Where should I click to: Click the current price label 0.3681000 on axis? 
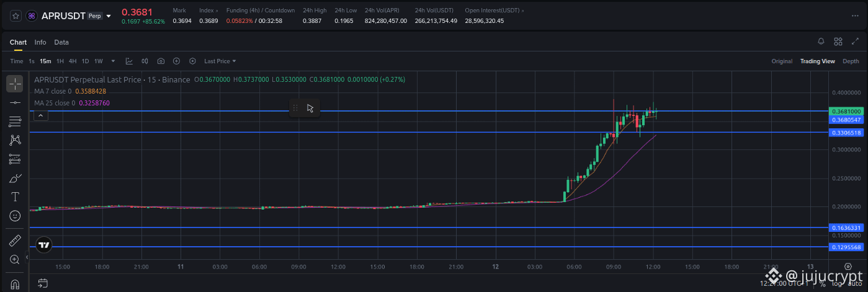point(846,112)
